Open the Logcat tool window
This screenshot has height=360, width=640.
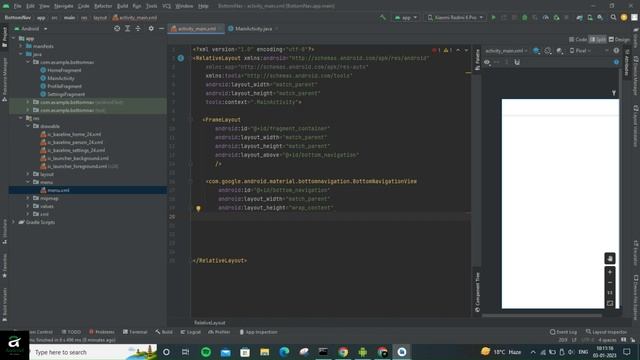191,332
